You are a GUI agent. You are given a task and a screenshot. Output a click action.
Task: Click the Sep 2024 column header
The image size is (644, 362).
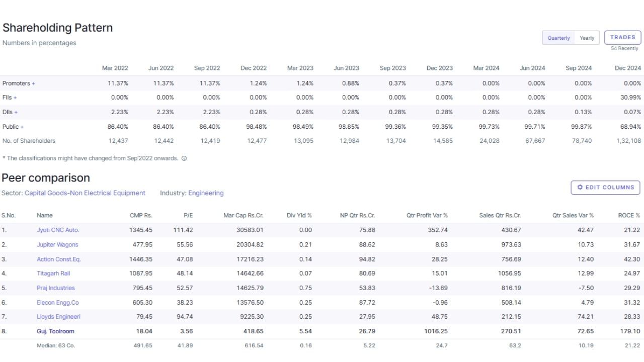click(x=579, y=68)
